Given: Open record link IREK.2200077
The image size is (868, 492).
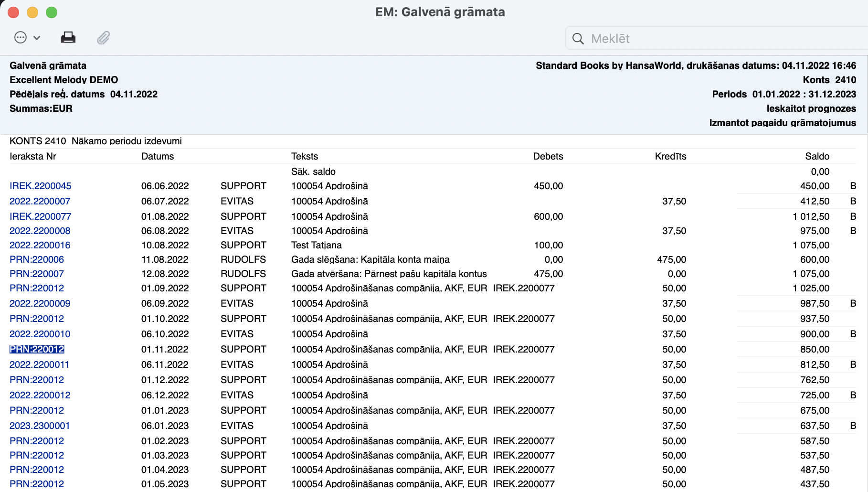Looking at the screenshot, I should [41, 216].
